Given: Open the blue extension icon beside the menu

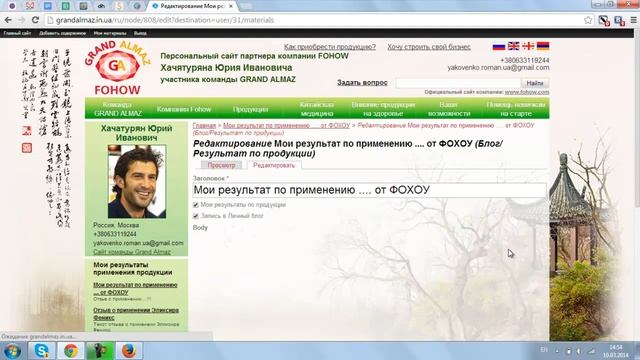Looking at the screenshot, I should click(x=619, y=20).
